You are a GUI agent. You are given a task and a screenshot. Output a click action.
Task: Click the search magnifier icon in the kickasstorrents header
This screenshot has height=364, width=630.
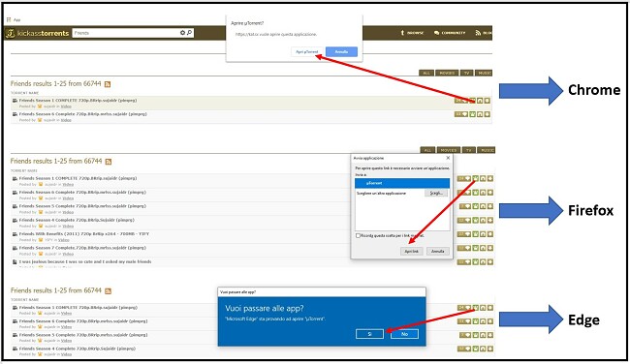190,33
